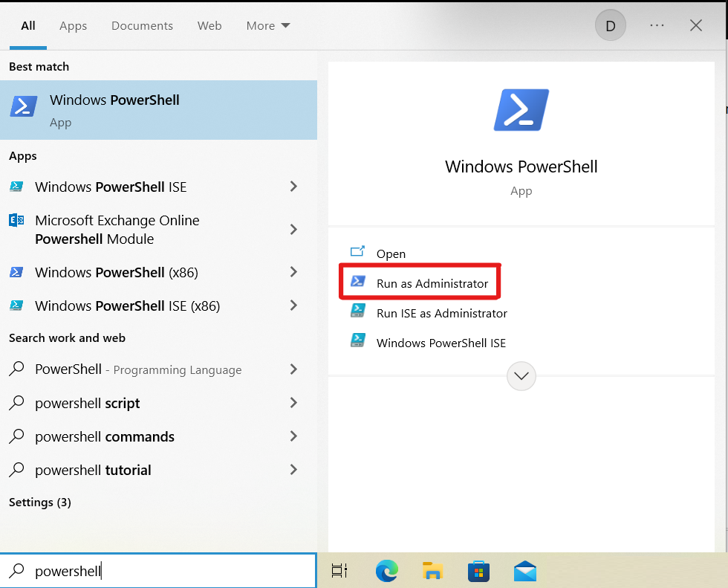Click the taskbar search box containing powershell
Image resolution: width=728 pixels, height=588 pixels.
[x=158, y=570]
